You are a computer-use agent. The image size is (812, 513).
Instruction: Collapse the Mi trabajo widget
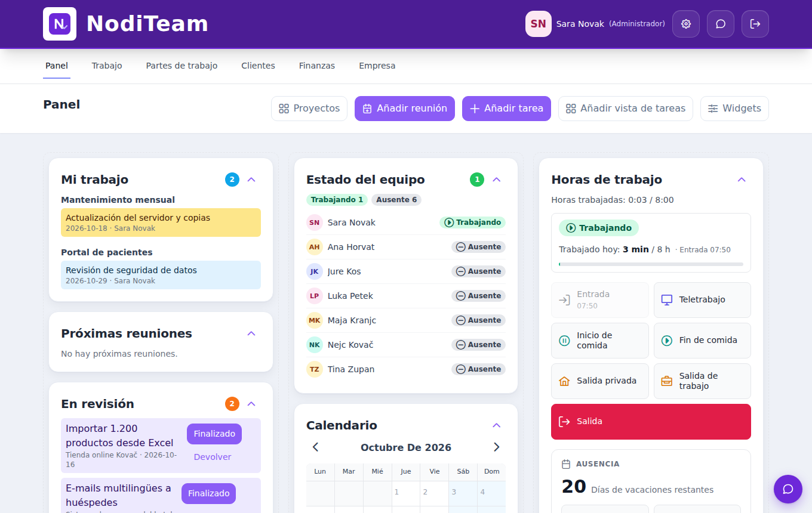point(251,180)
